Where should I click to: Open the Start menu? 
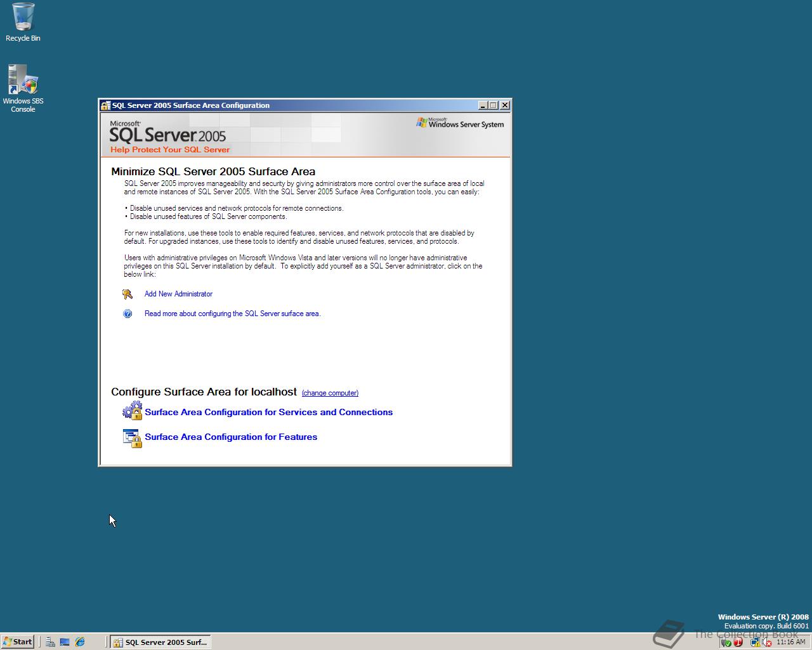coord(17,642)
